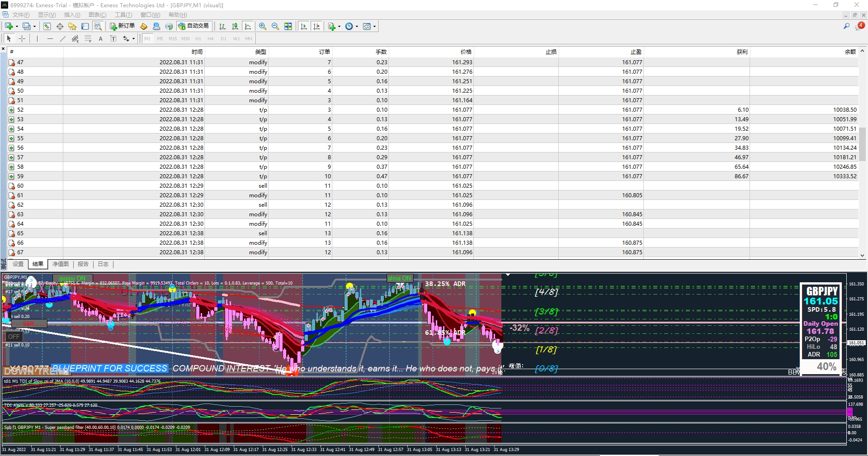Viewport: 868px width, 456px height.
Task: Switch to the 设置 tester tab
Action: click(18, 264)
